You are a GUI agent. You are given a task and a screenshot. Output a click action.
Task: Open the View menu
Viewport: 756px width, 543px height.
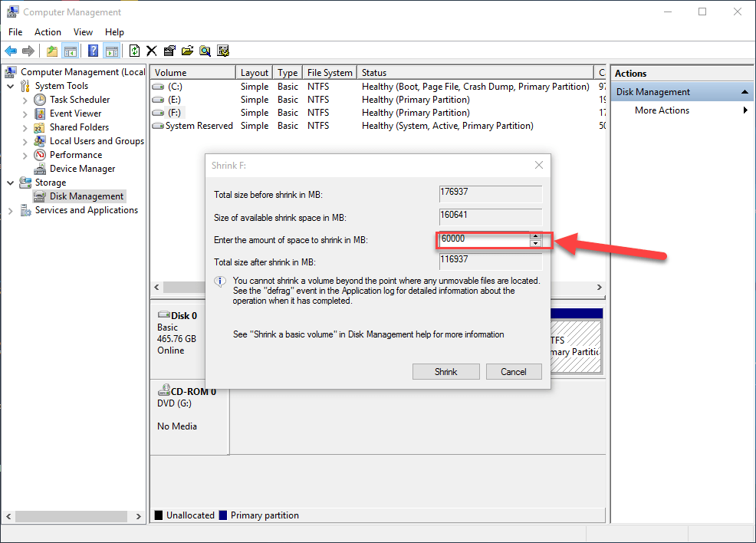pos(83,32)
